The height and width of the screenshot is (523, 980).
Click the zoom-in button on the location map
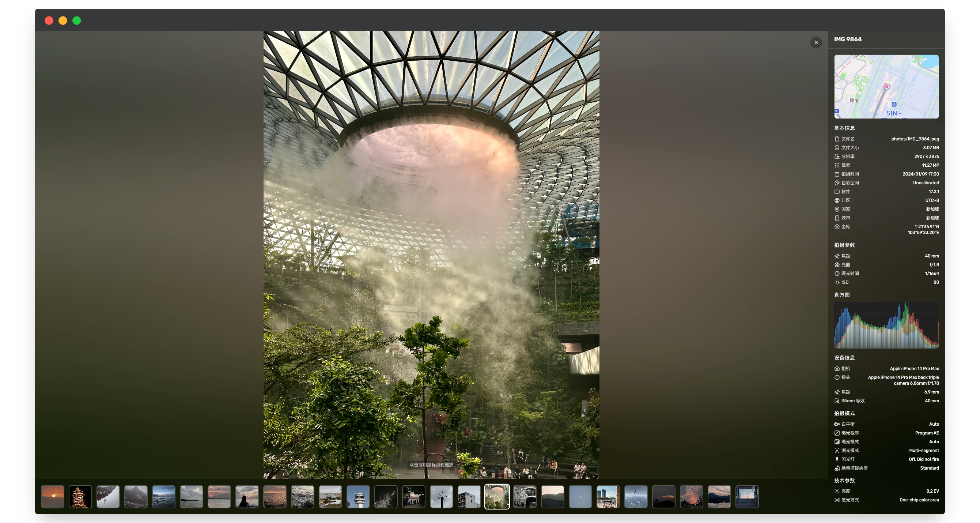(x=894, y=104)
